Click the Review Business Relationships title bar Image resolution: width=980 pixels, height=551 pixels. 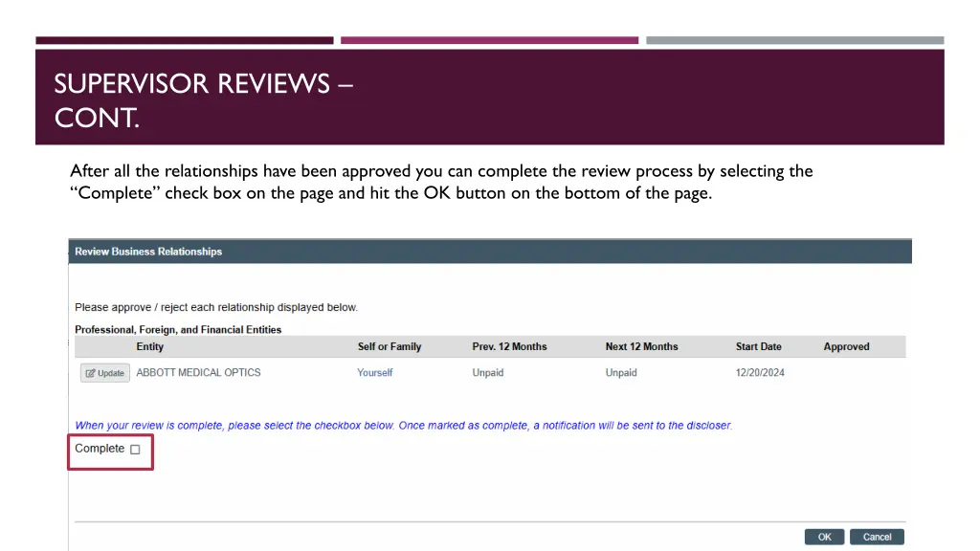click(490, 252)
